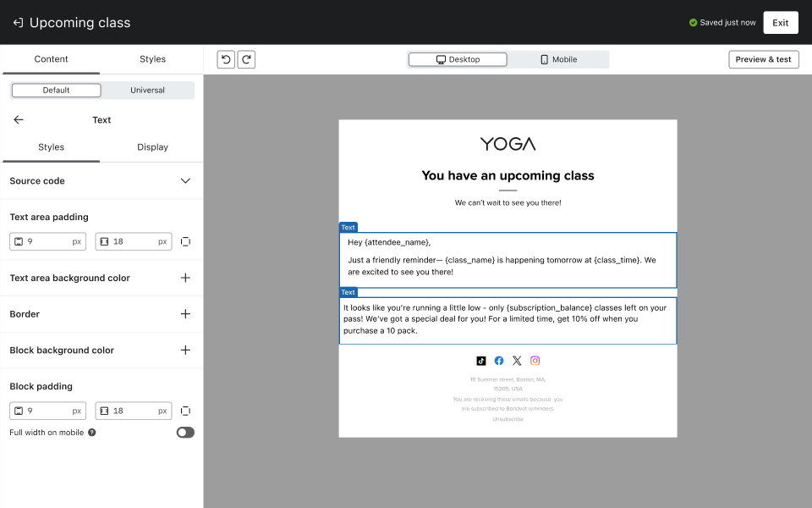Select the subscription balance text block
The height and width of the screenshot is (508, 812).
508,320
